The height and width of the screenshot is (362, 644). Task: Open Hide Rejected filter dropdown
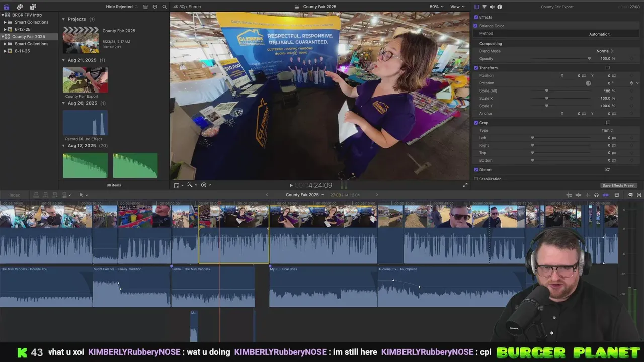pos(121,7)
